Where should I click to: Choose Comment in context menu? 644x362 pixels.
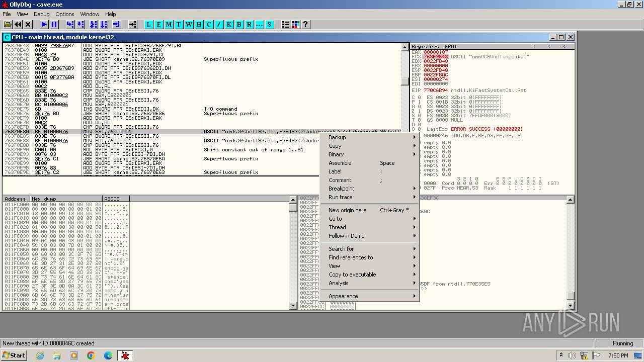tap(370, 180)
